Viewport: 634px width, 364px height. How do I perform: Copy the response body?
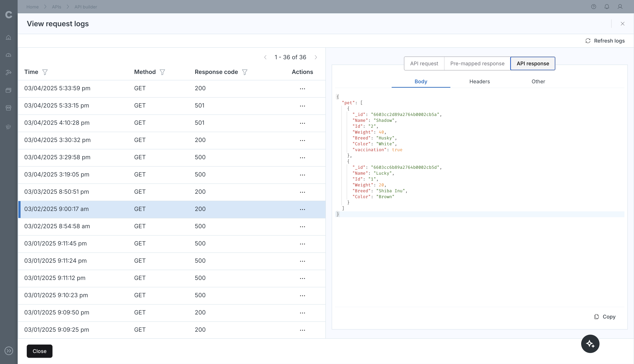605,317
